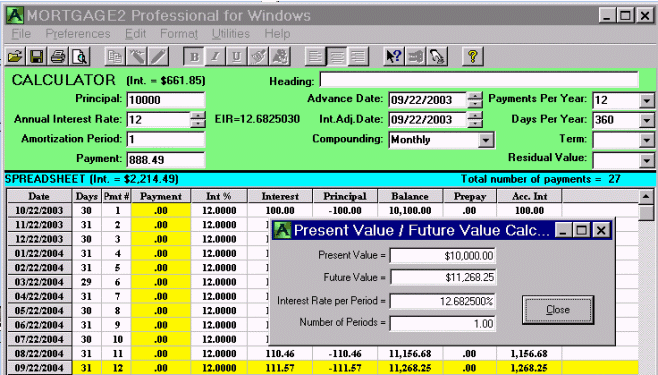Click the Payment column header
Viewport: 658px width, 375px height.
[161, 196]
